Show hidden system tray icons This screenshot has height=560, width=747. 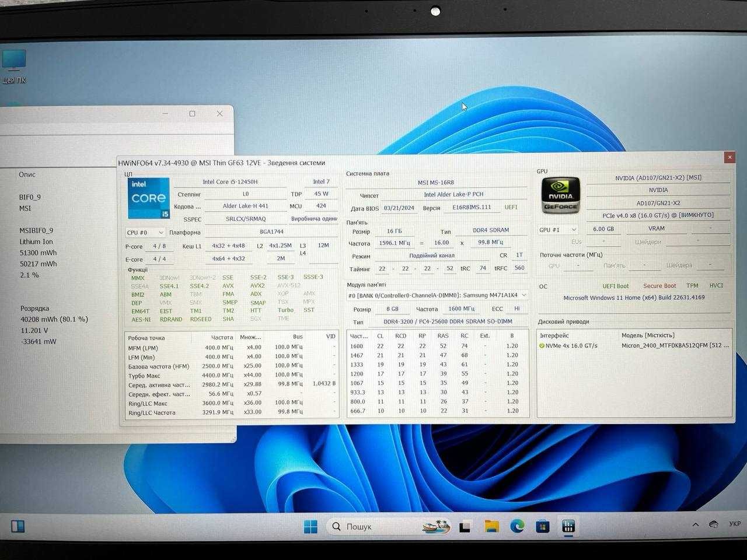pyautogui.click(x=696, y=525)
